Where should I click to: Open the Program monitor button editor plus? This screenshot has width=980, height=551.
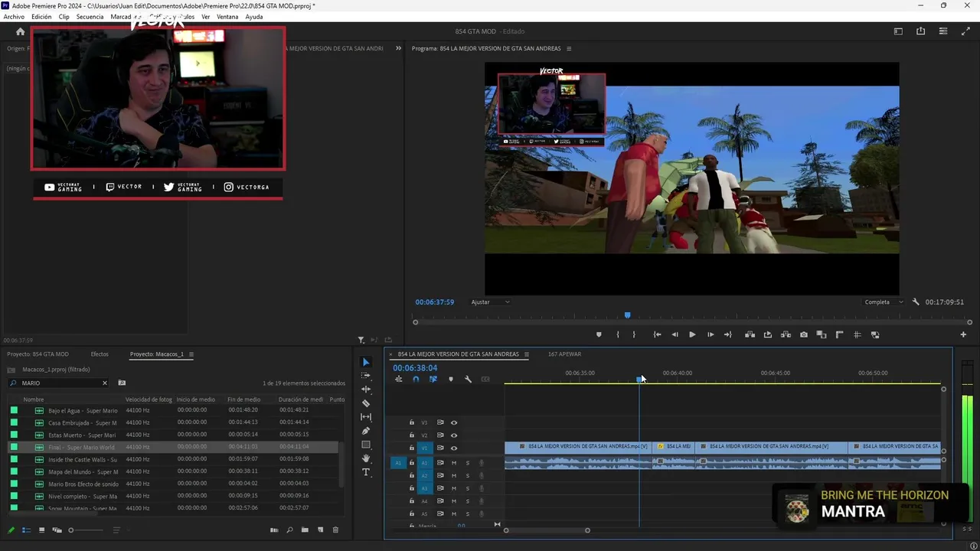pyautogui.click(x=963, y=334)
